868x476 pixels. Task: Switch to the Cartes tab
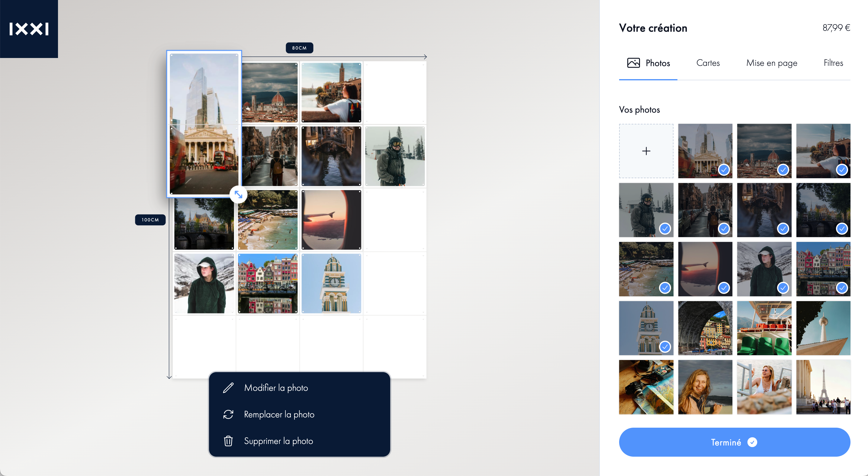tap(708, 63)
